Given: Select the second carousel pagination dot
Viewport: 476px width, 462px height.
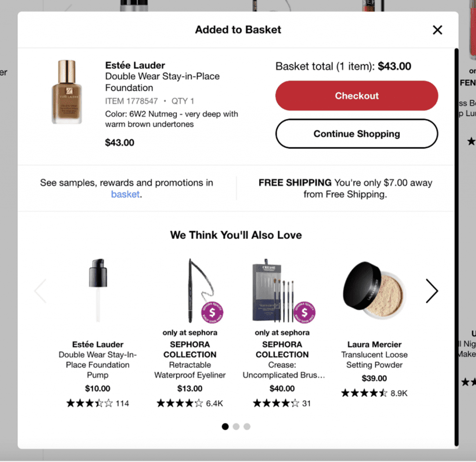Looking at the screenshot, I should point(236,427).
